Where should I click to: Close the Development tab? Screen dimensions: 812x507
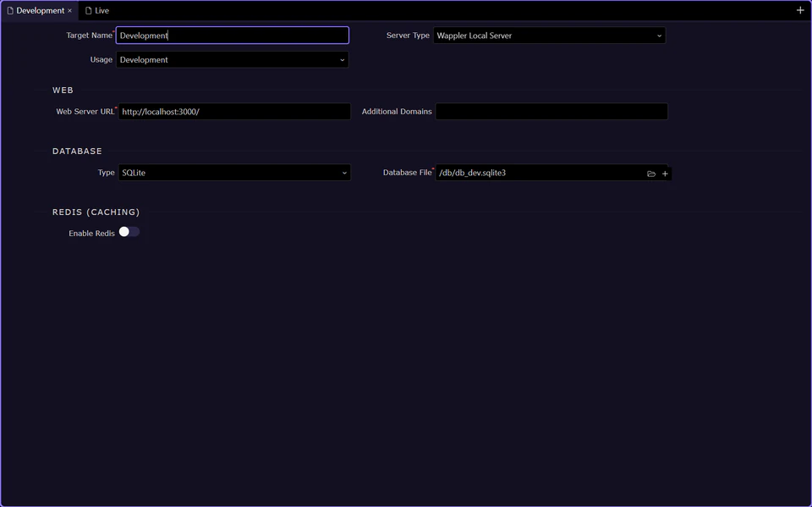(x=69, y=11)
